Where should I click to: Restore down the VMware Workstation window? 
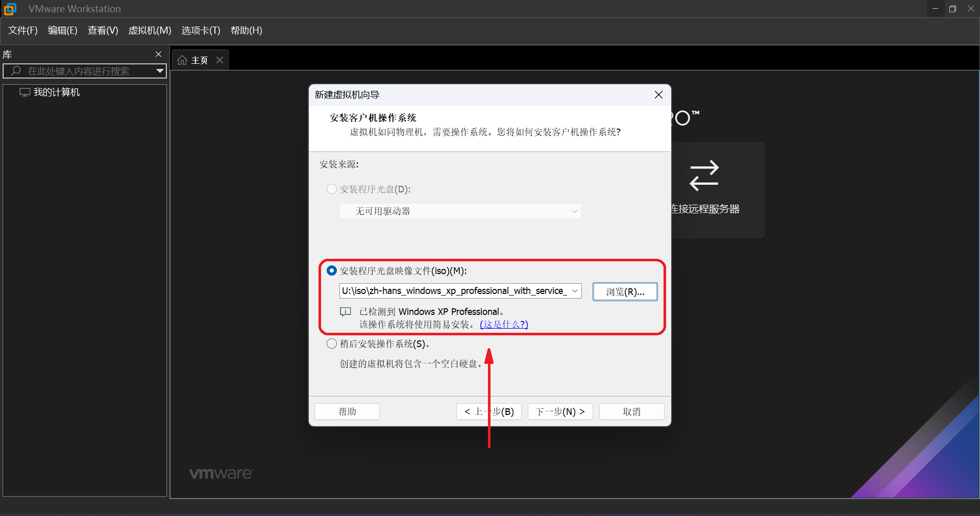952,9
